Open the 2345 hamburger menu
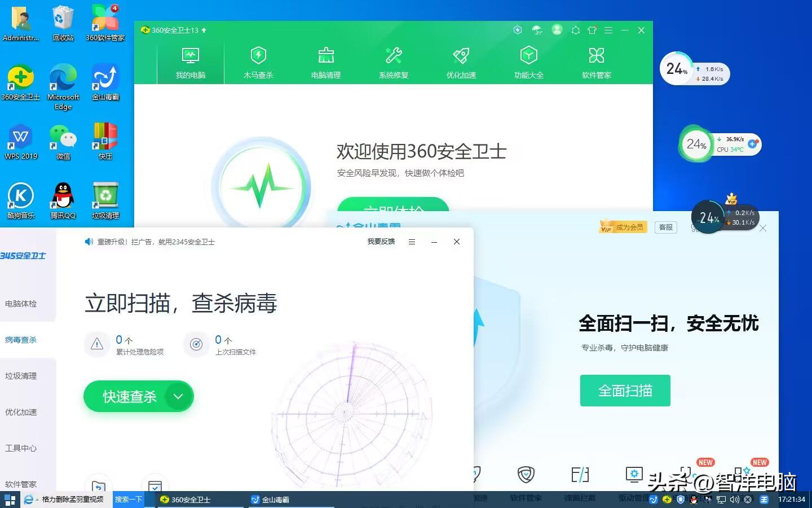812x508 pixels. point(412,242)
